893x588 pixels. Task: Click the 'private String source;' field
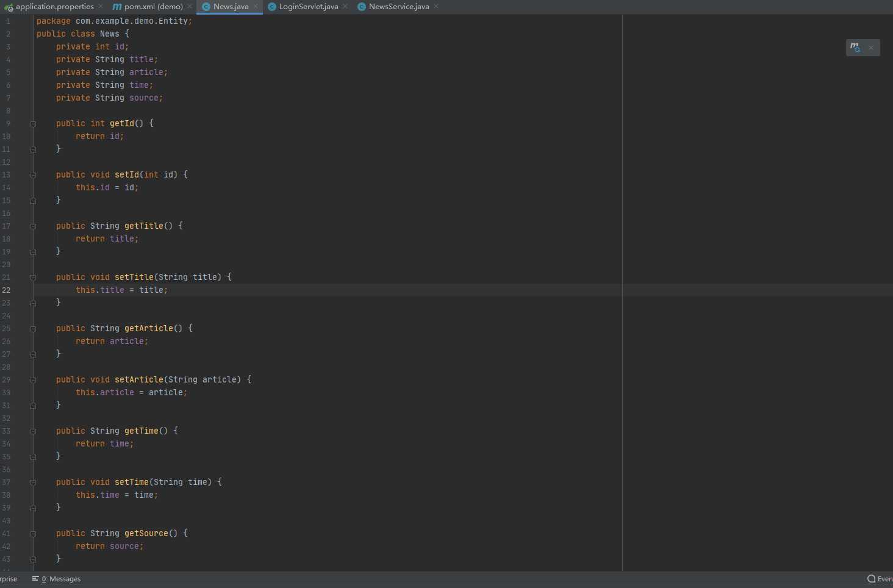click(109, 98)
